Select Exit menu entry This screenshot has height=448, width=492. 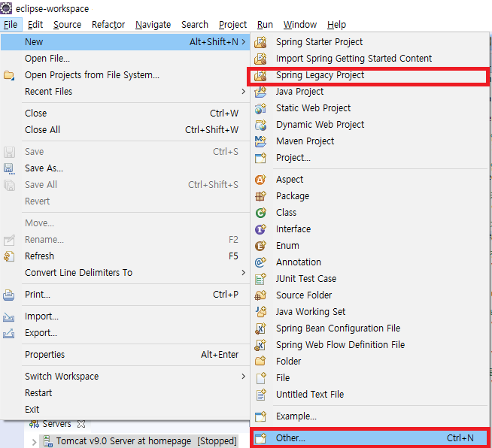pos(125,410)
